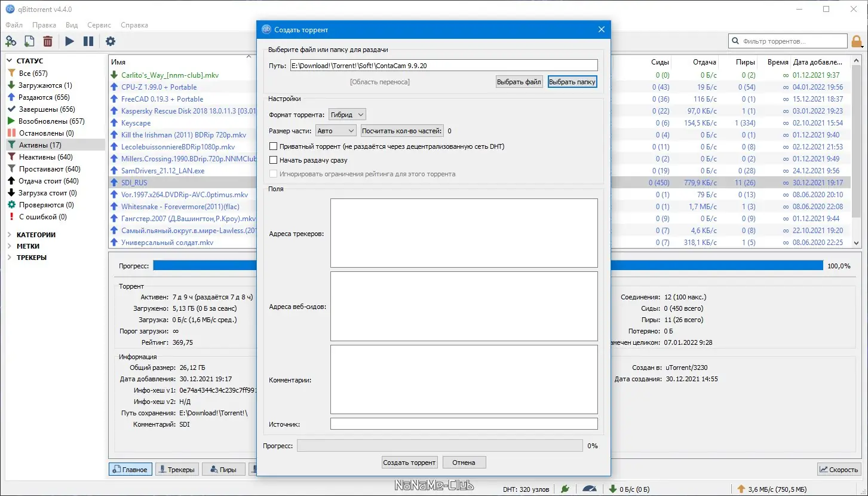Click the blue torrent progress bar in main window
This screenshot has width=868, height=496.
[488, 266]
